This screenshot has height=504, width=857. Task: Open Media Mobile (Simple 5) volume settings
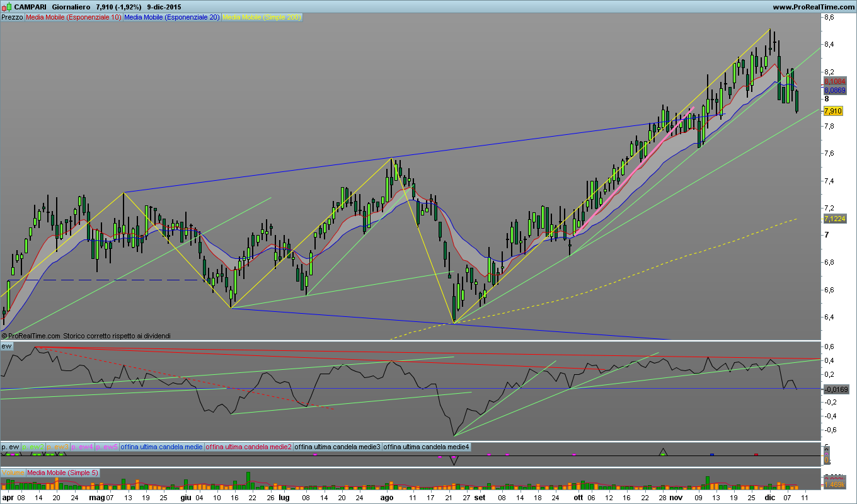[x=62, y=472]
